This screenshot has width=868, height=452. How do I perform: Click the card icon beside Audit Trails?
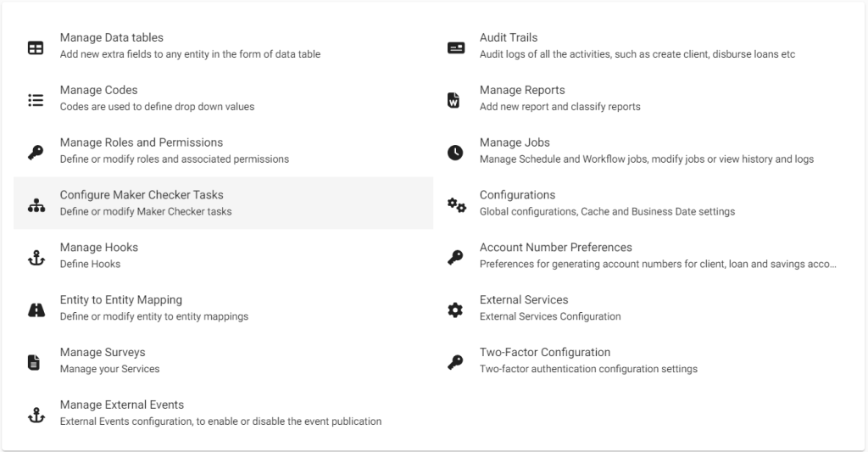coord(456,48)
